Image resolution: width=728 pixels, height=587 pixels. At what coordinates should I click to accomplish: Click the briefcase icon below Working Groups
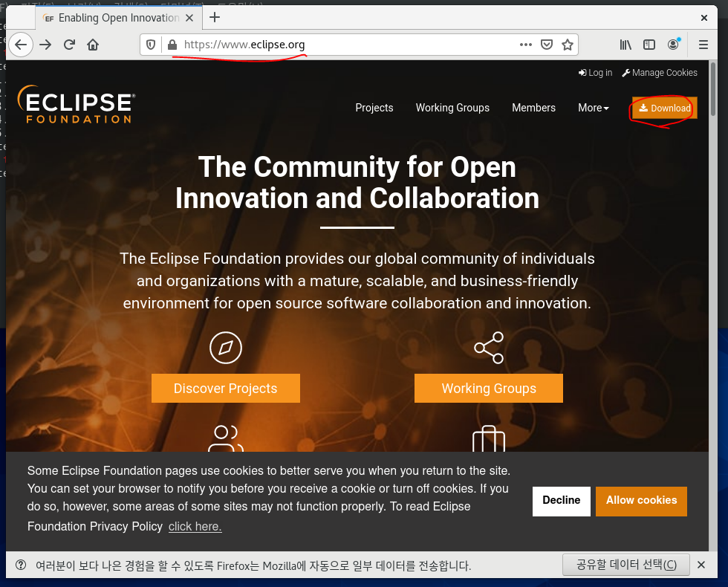pos(489,438)
